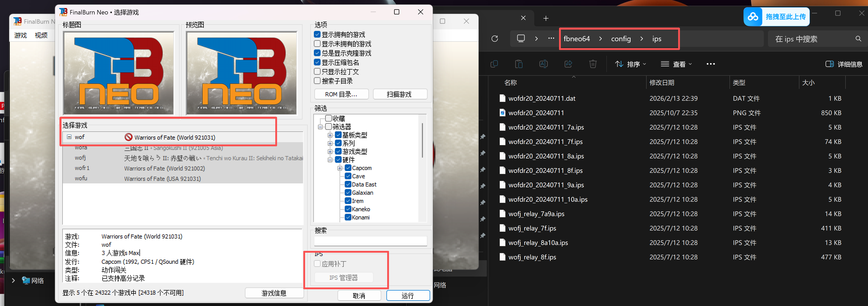Click the 运行 button to launch game
Image resolution: width=868 pixels, height=306 pixels.
coord(408,295)
